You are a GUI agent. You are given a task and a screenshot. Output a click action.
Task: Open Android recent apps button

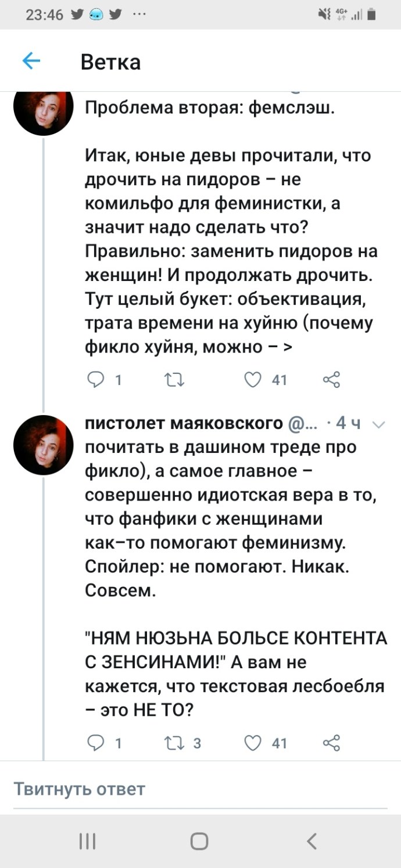click(87, 841)
